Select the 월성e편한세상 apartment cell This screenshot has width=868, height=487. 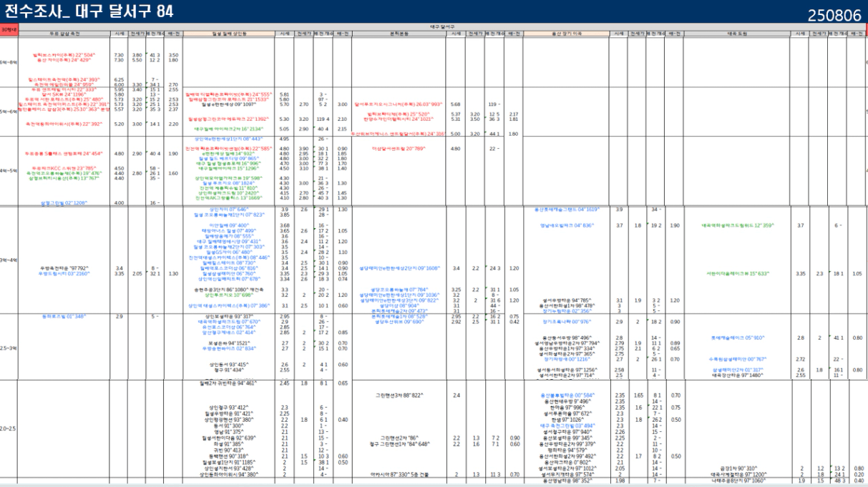click(x=229, y=104)
